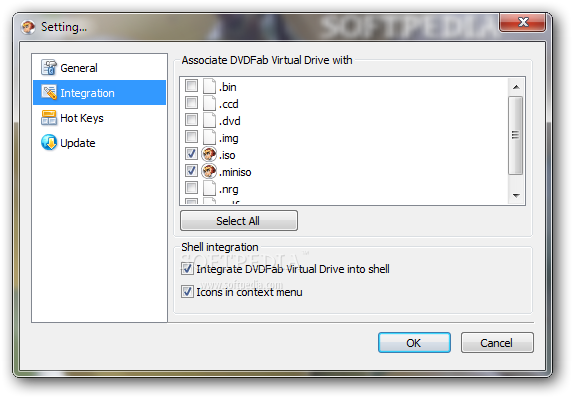Switch to the Hot Keys page
Screen dimensions: 573x398
99,118
